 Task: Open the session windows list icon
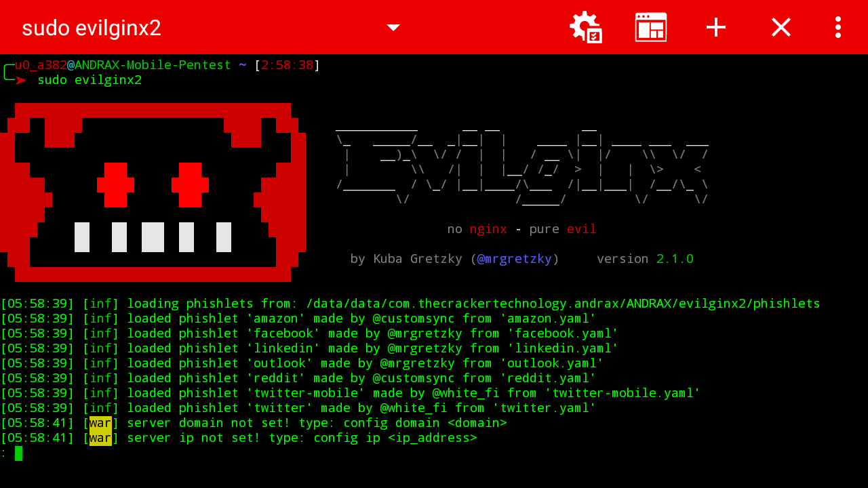[x=651, y=27]
